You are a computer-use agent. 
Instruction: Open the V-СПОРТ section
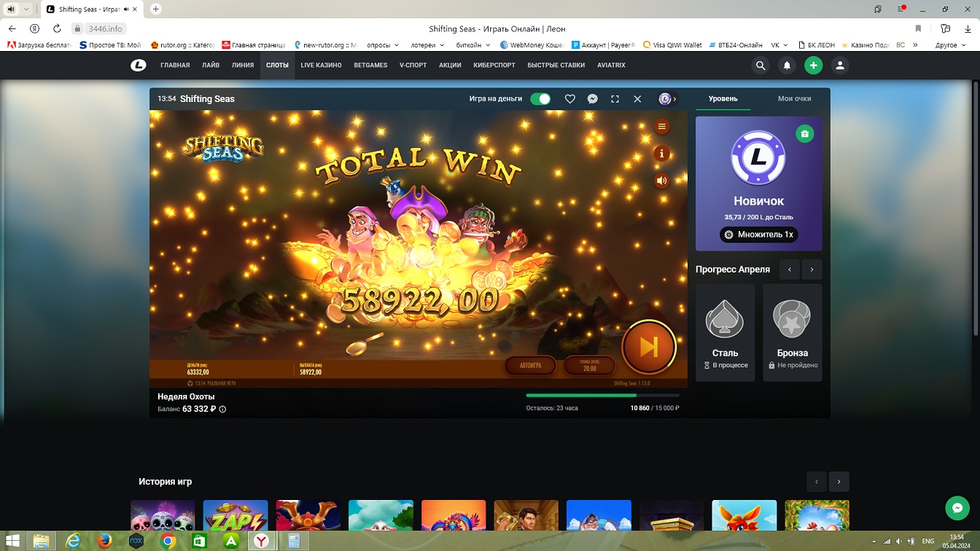413,66
